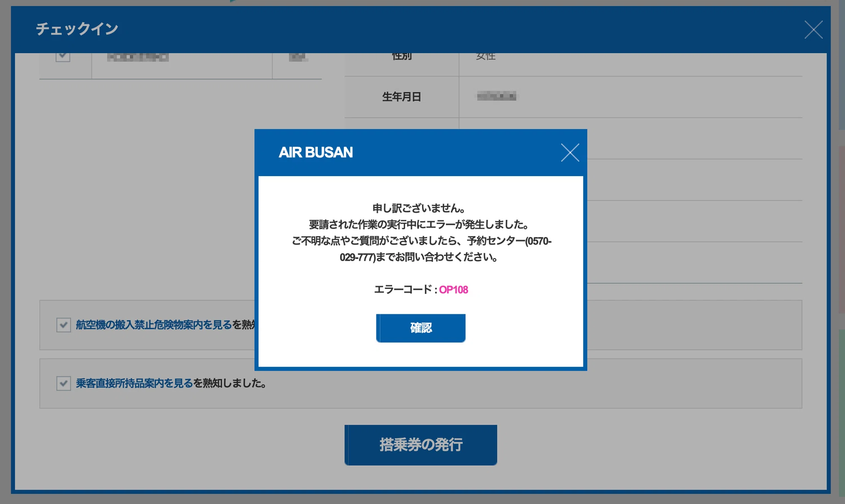845x504 pixels.
Task: Click the 搭乗券の発行 button
Action: [421, 445]
